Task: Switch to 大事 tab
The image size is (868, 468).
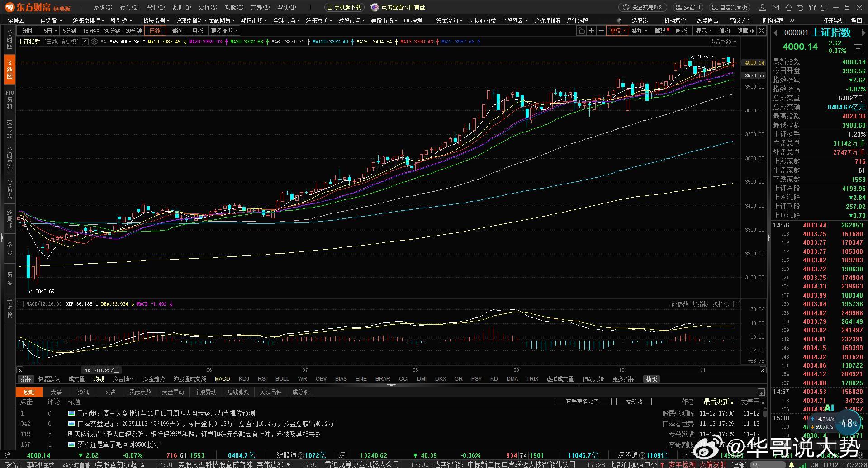Action: (x=56, y=392)
